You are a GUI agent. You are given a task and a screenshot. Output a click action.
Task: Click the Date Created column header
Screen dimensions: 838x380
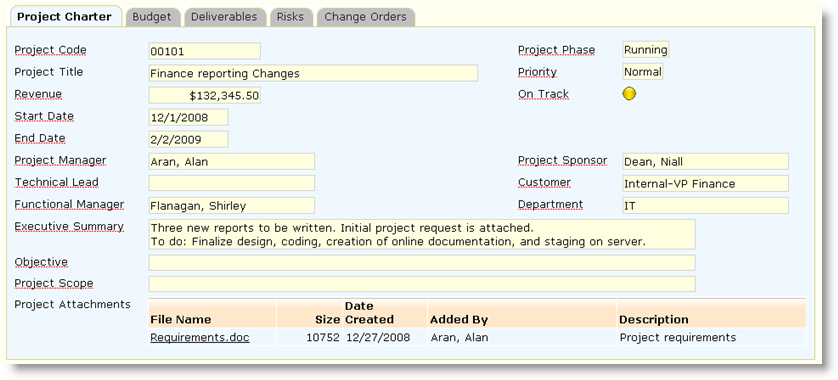point(369,313)
